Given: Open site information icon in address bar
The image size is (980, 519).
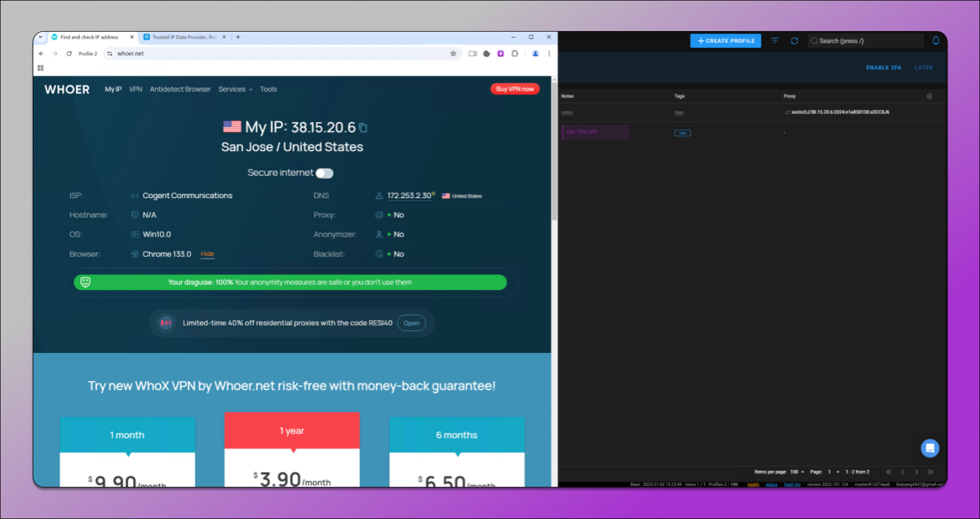Looking at the screenshot, I should [x=110, y=54].
